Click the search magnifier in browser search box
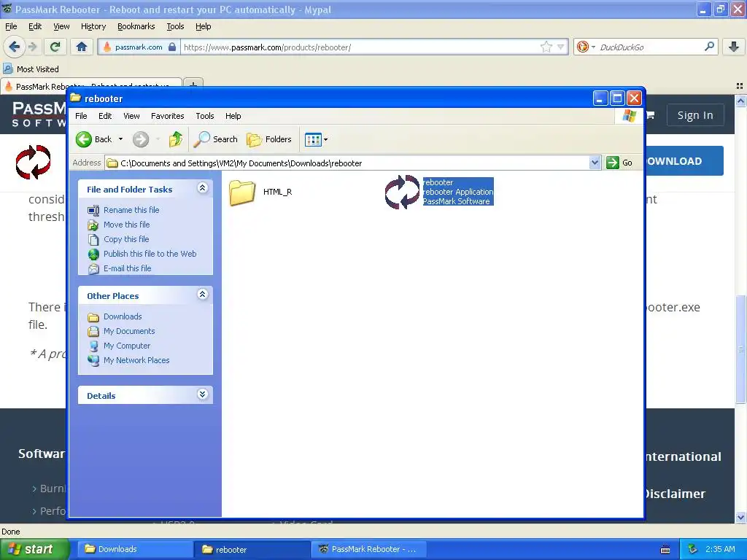This screenshot has height=560, width=747. pos(709,47)
